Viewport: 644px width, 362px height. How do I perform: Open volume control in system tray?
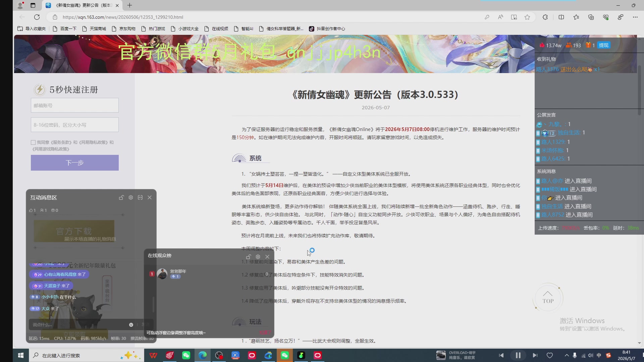pyautogui.click(x=591, y=355)
